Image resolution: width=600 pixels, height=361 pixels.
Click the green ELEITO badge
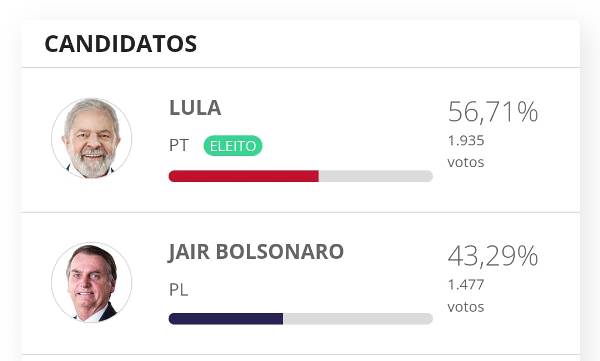coord(233,146)
